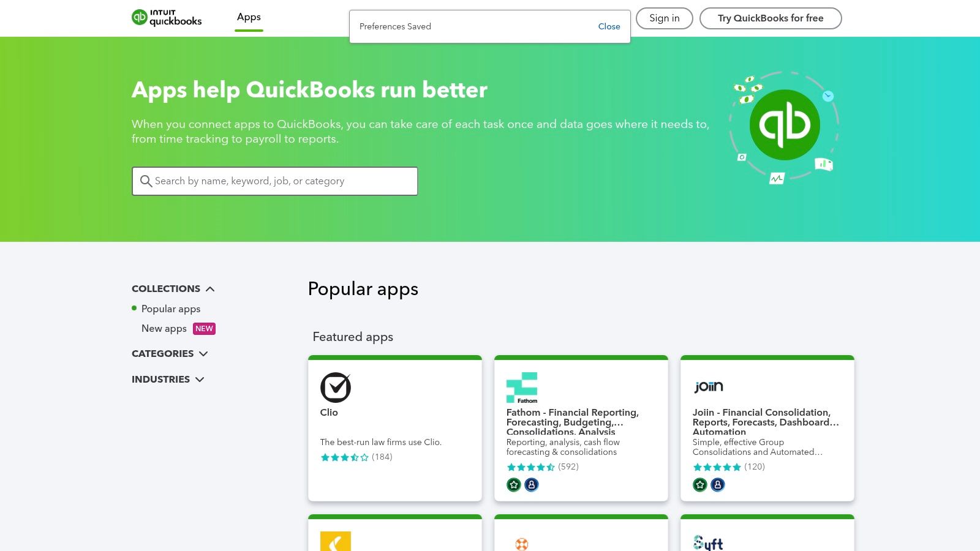Click the orange lifebuoy app logo
980x551 pixels.
point(521,544)
